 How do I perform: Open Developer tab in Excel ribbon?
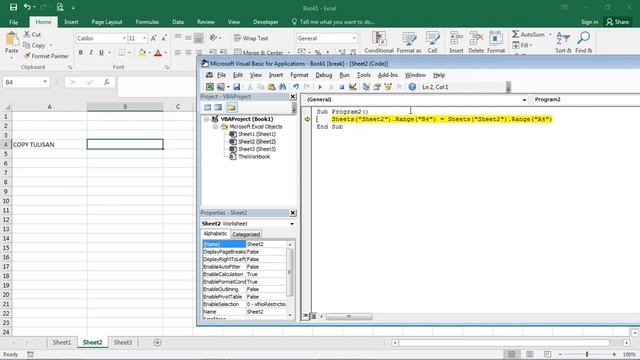pos(266,22)
